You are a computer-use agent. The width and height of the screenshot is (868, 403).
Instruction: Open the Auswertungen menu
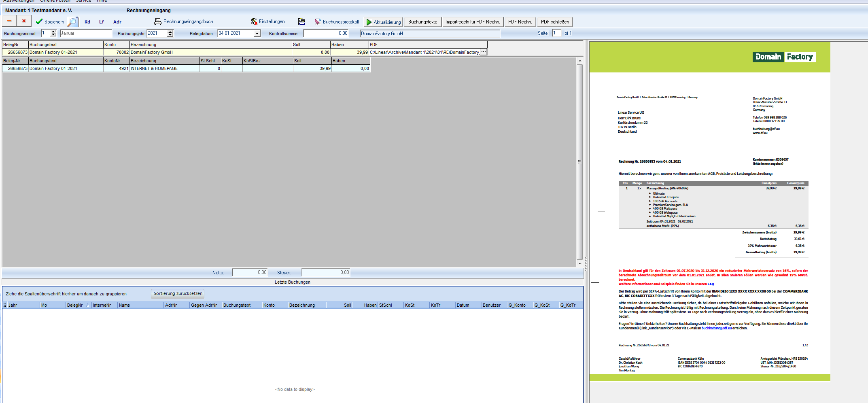(x=19, y=1)
